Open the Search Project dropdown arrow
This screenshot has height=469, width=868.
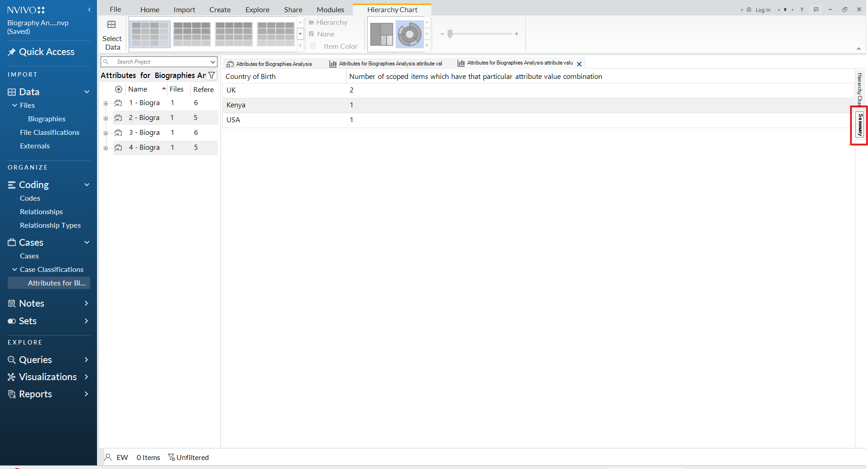(212, 62)
